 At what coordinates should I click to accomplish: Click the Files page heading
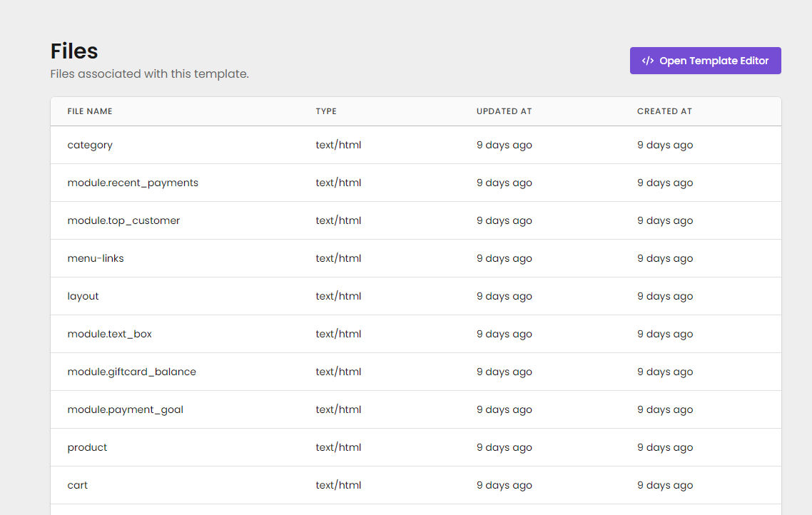tap(74, 51)
